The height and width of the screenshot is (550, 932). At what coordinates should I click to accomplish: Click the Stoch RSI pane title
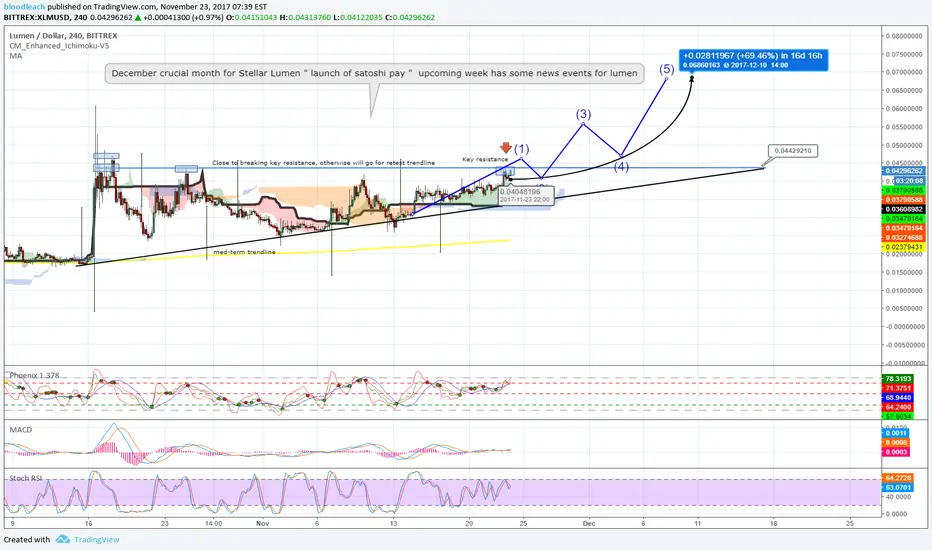click(26, 478)
